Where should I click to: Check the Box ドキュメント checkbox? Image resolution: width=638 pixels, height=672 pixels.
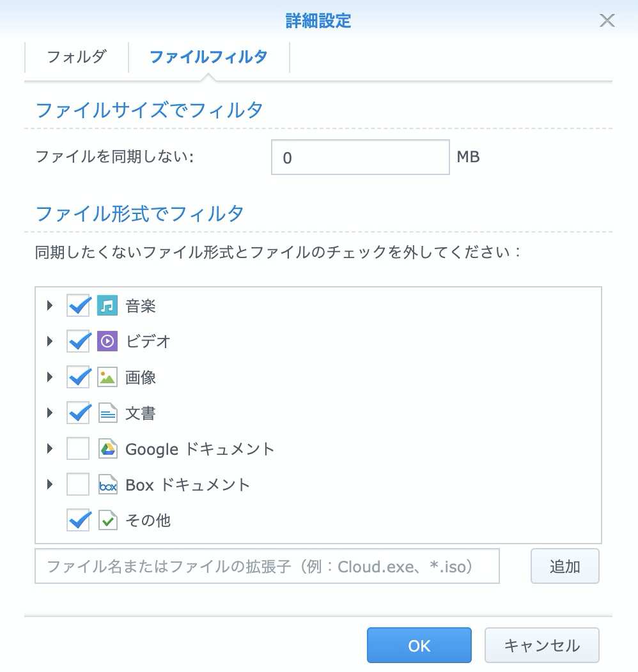click(78, 485)
